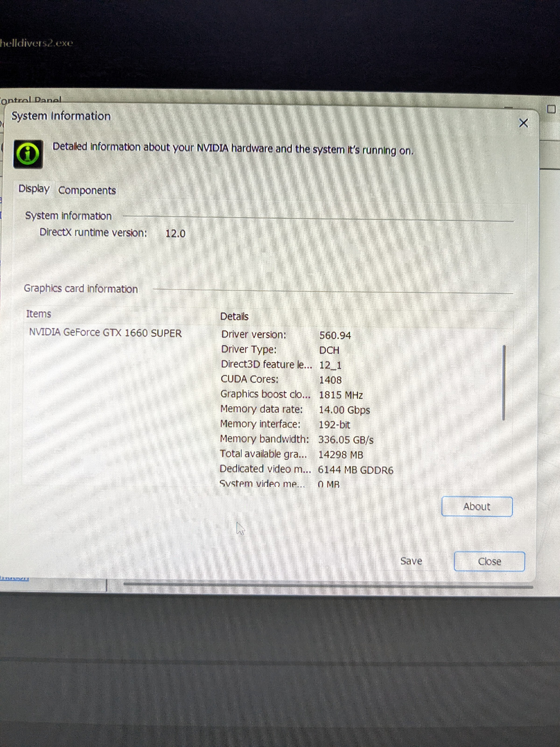
Task: Click the System Information dialog title
Action: 61,116
